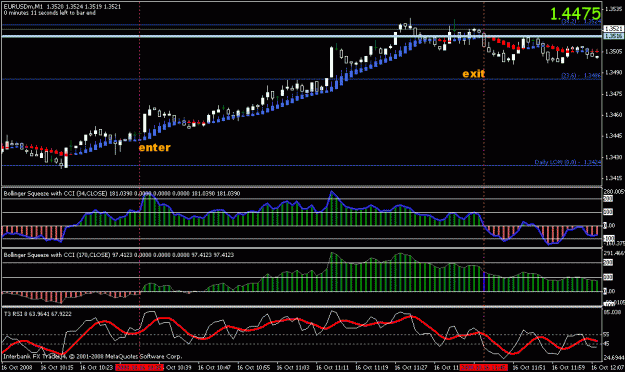Select the red 2008.10.16 11:45 time marker
The image size is (625, 372).
pyautogui.click(x=483, y=367)
